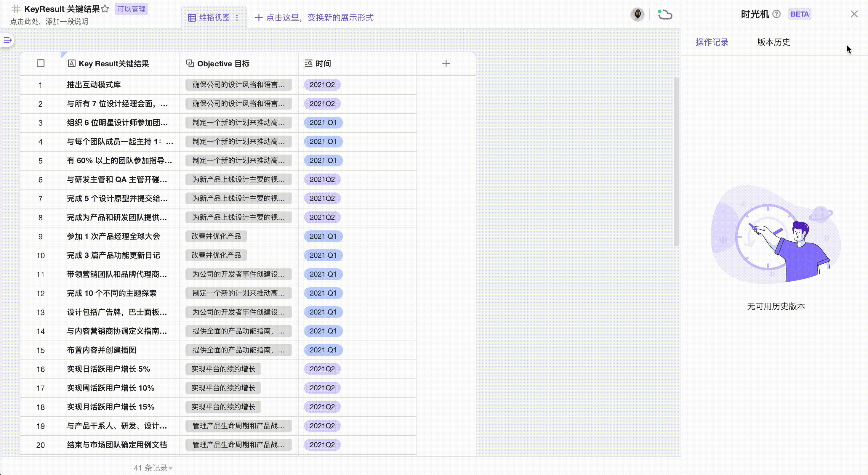Select the 操作记录 tab
The height and width of the screenshot is (475, 868).
click(x=712, y=42)
